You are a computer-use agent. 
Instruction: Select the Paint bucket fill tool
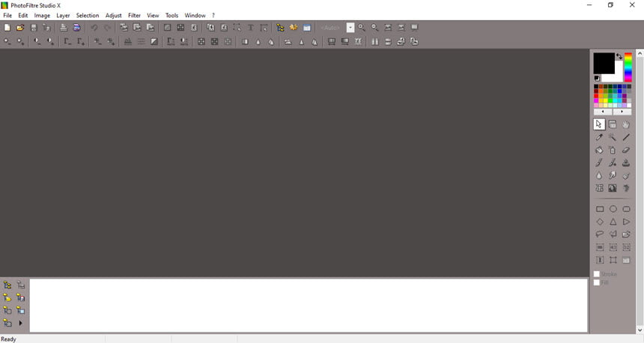coord(599,150)
